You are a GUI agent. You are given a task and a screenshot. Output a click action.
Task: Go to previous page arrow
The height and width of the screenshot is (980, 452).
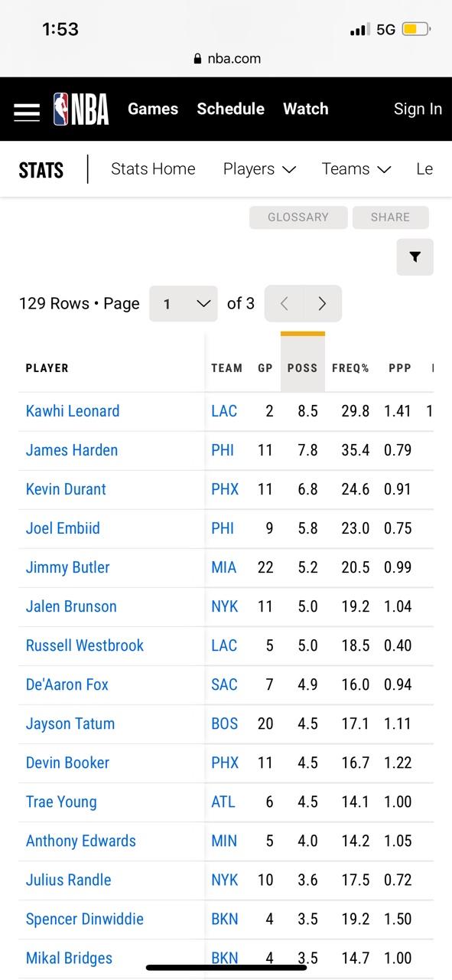(284, 304)
